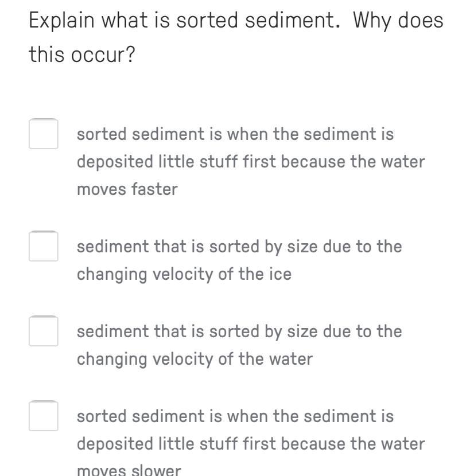The image size is (474, 476).
Task: Click the 'moves faster' text
Action: tap(127, 189)
